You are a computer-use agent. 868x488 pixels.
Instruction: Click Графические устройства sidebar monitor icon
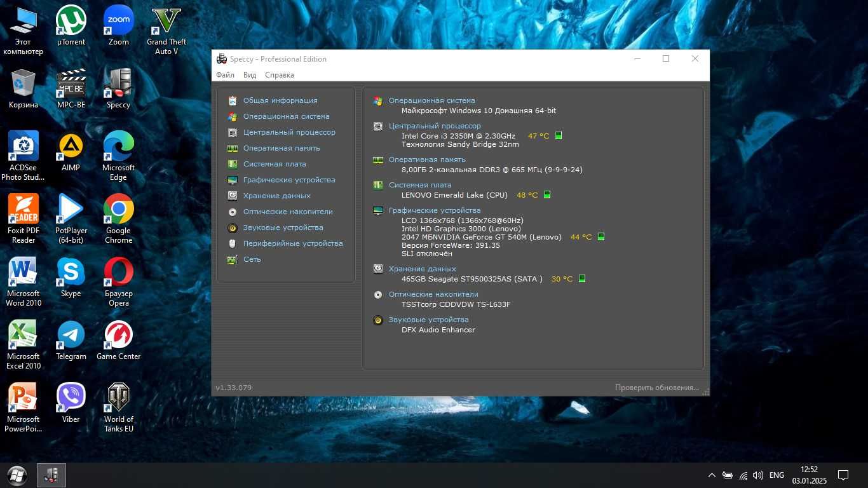233,180
